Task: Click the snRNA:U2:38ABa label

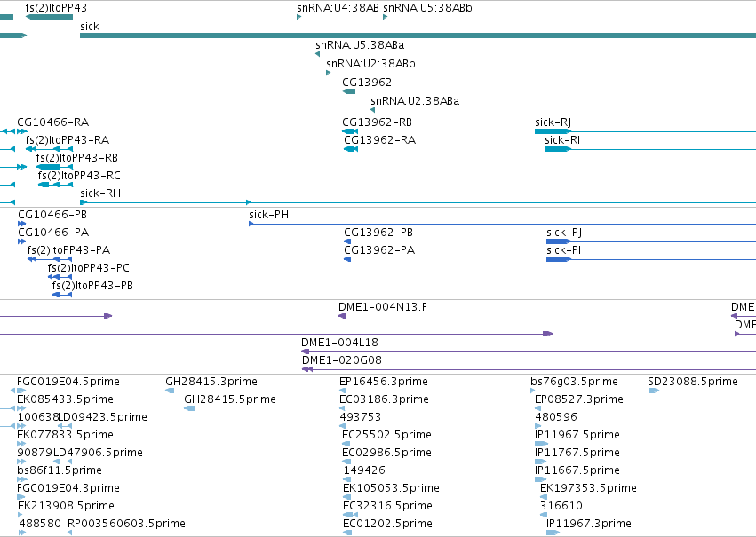Action: click(x=415, y=101)
